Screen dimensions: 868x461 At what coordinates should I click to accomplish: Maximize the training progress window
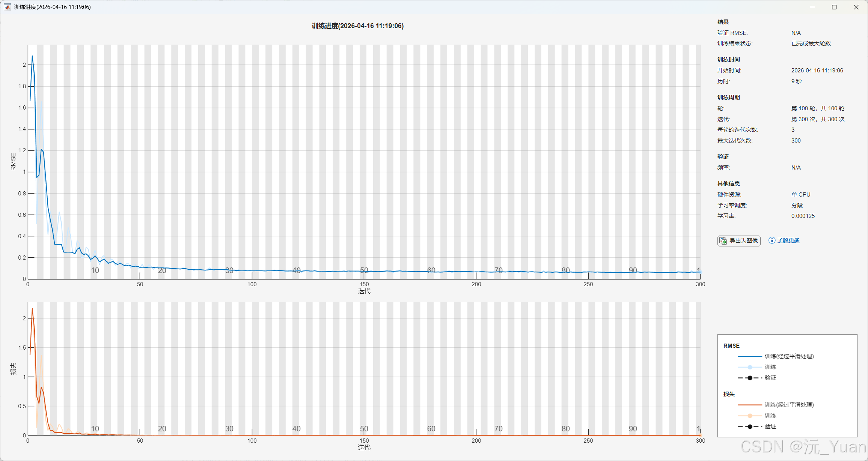click(834, 7)
